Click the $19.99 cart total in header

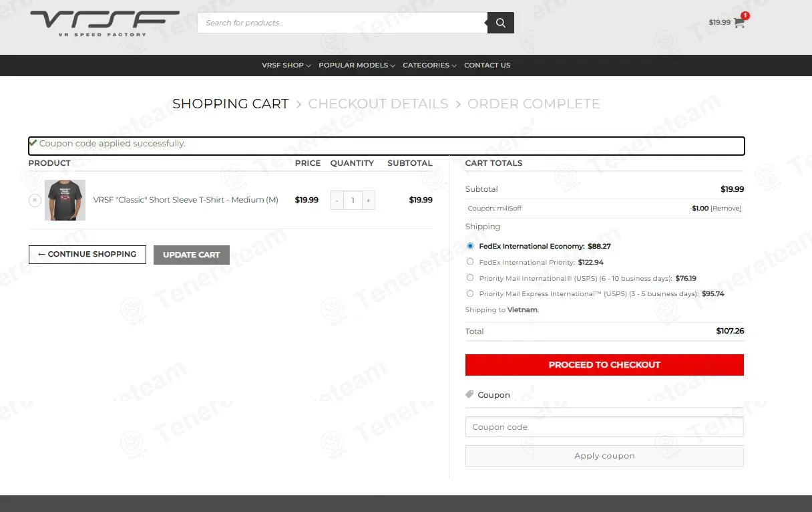[x=719, y=23]
